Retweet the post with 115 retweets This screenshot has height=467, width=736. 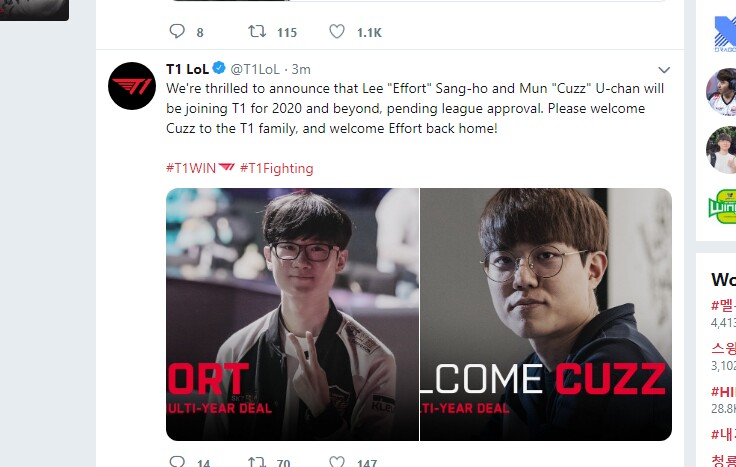pos(257,31)
